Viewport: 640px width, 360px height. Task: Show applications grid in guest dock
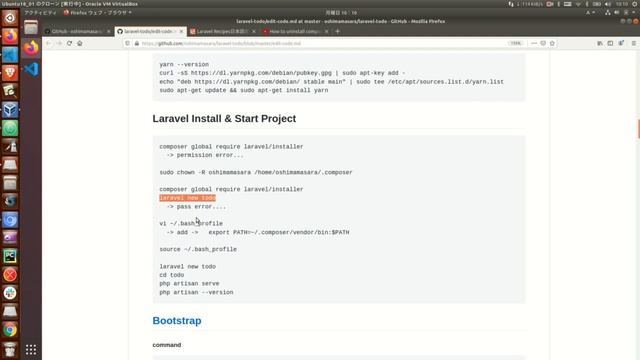[x=31, y=350]
